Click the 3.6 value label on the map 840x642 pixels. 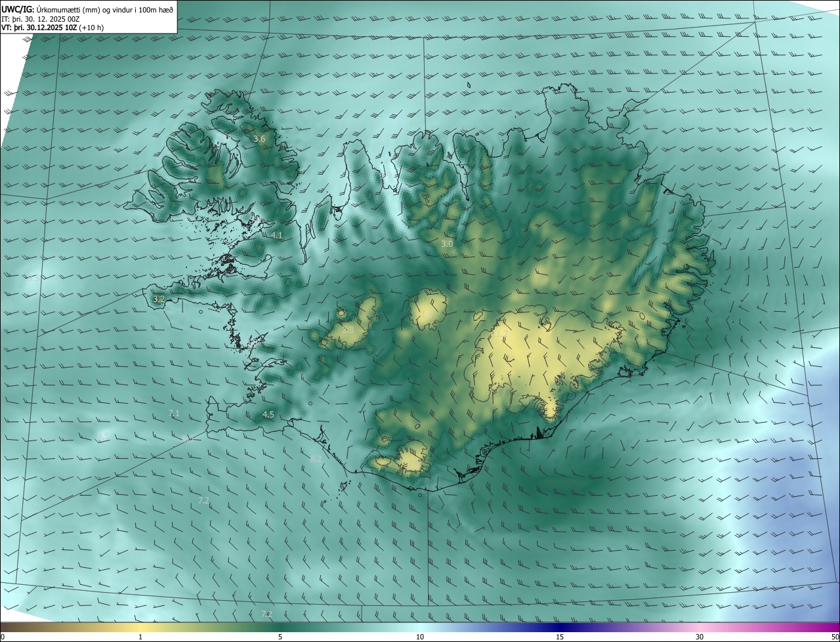(x=259, y=139)
